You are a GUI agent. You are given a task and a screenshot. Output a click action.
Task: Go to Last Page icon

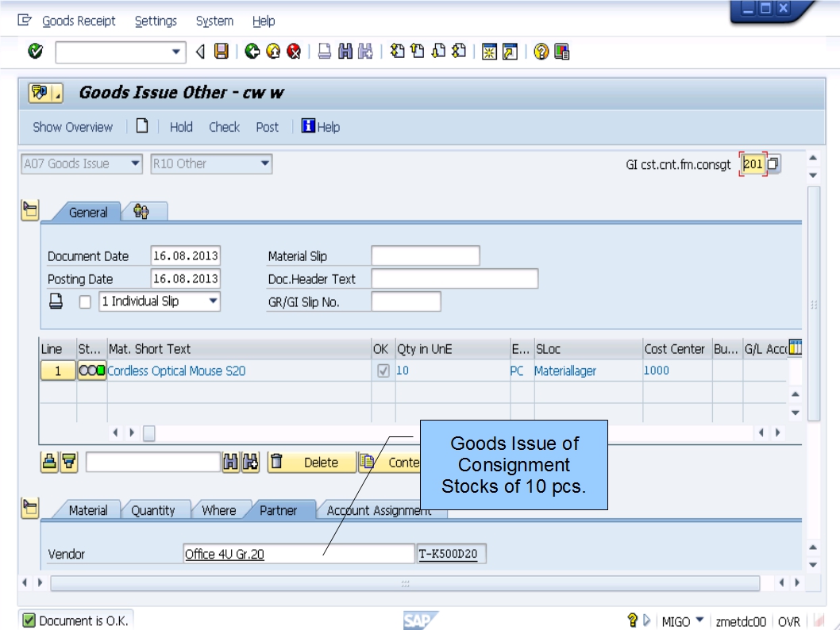pos(459,52)
